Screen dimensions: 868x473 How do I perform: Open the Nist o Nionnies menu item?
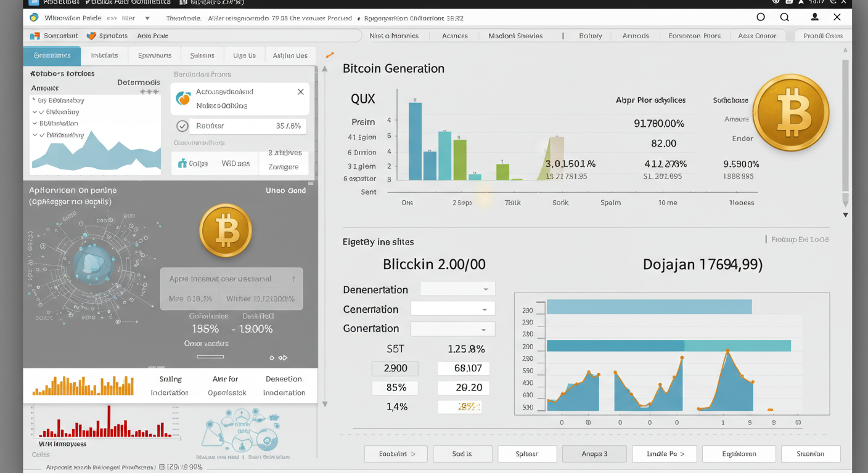point(394,36)
